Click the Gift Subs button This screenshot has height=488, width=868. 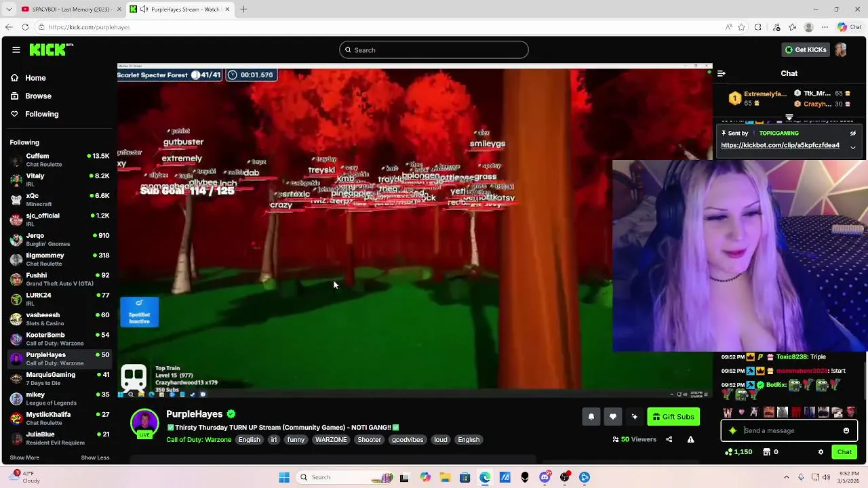(673, 417)
